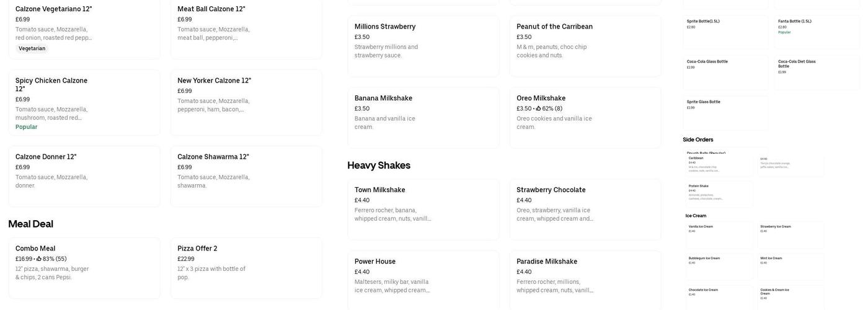Choose the New Yorker Calzone 12"
This screenshot has width=868, height=310.
pyautogui.click(x=246, y=102)
